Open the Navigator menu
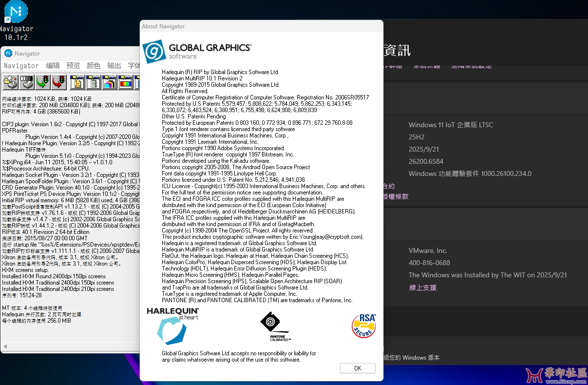The image size is (588, 385). tap(21, 66)
